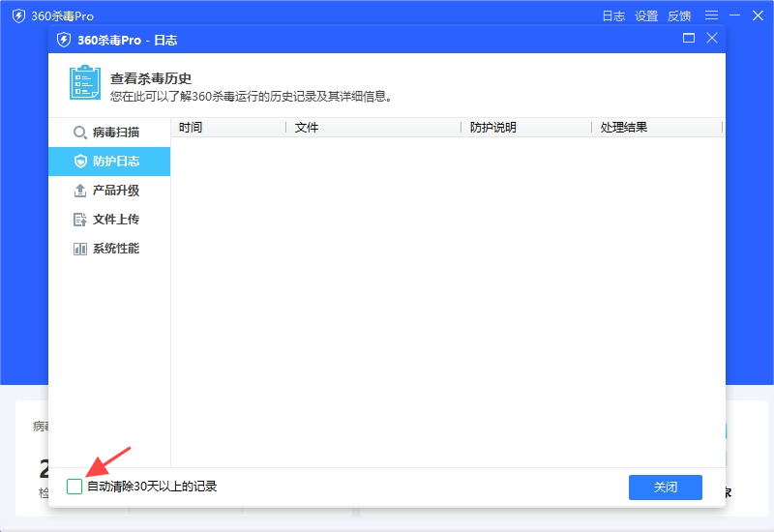The image size is (774, 532).
Task: Enable 自动清除30天以上的记录 checkbox
Action: (74, 487)
